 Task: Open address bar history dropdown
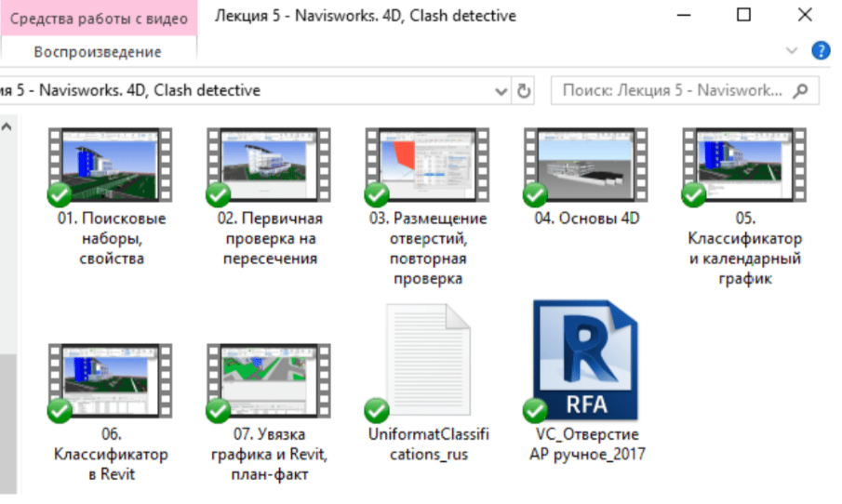501,91
